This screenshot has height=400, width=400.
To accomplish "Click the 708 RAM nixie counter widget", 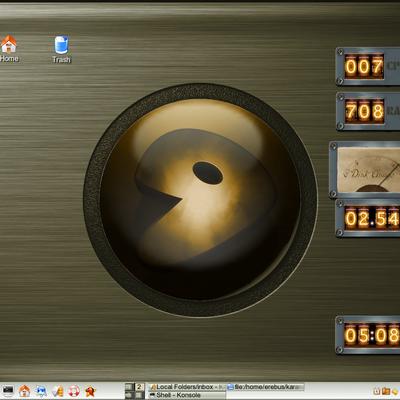I will [368, 111].
